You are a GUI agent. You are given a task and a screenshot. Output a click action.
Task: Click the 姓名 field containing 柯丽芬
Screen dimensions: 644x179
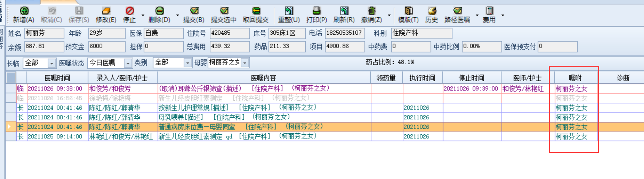(44, 33)
